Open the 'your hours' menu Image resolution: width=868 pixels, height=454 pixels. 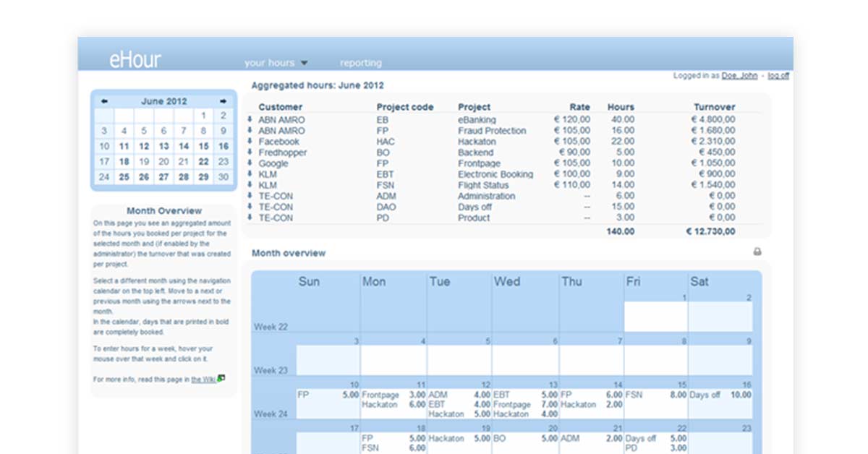pos(276,63)
